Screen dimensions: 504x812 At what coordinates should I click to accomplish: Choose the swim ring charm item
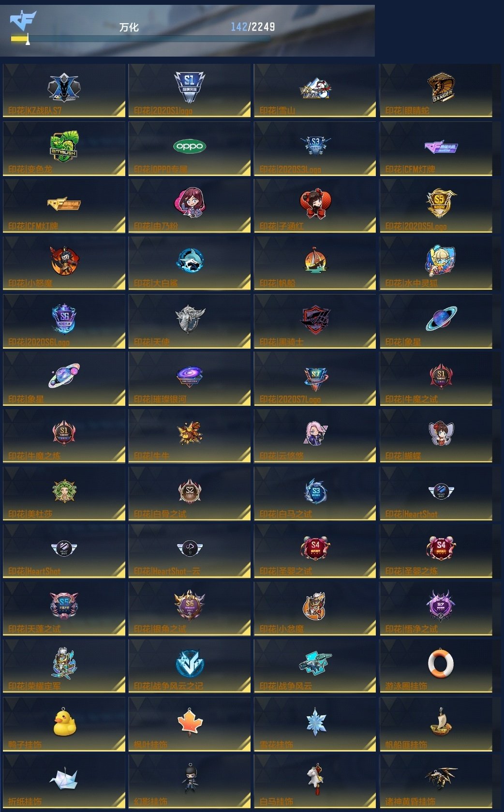pyautogui.click(x=441, y=664)
